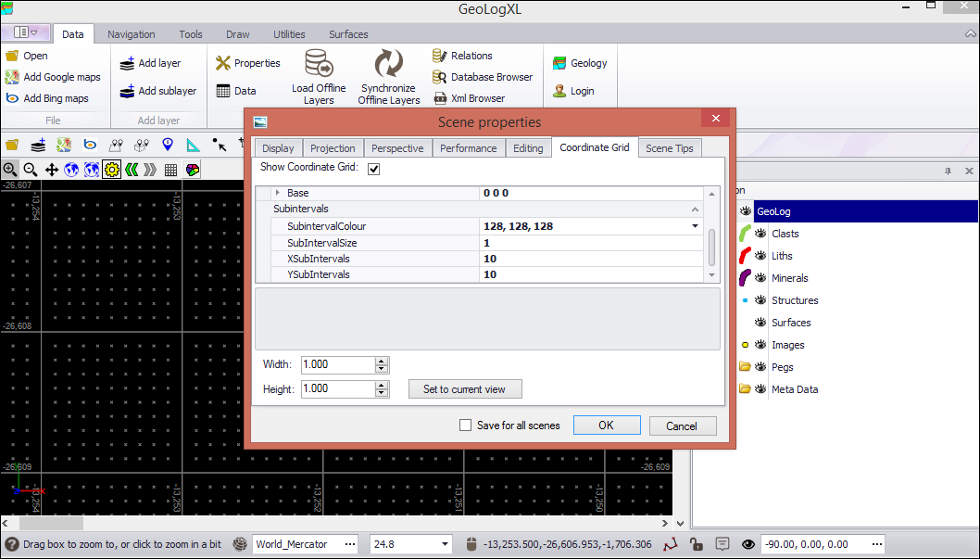Switch to the Perspective tab
The image size is (980, 559).
(x=397, y=148)
